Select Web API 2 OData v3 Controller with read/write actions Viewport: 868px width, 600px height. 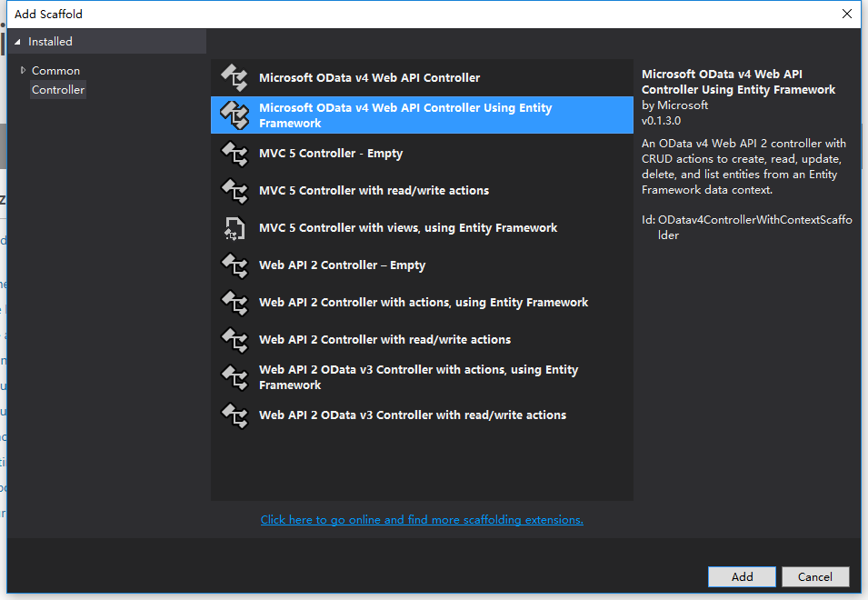coord(422,415)
